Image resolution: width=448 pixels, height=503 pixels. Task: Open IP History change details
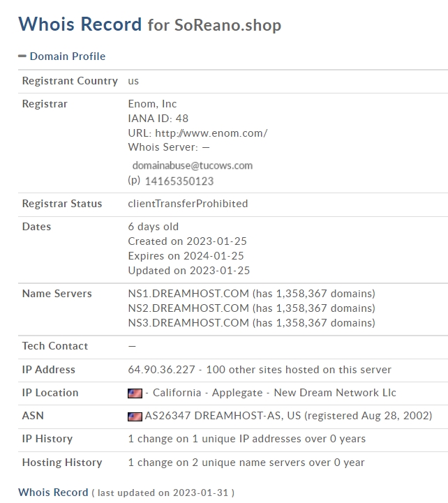point(247,439)
